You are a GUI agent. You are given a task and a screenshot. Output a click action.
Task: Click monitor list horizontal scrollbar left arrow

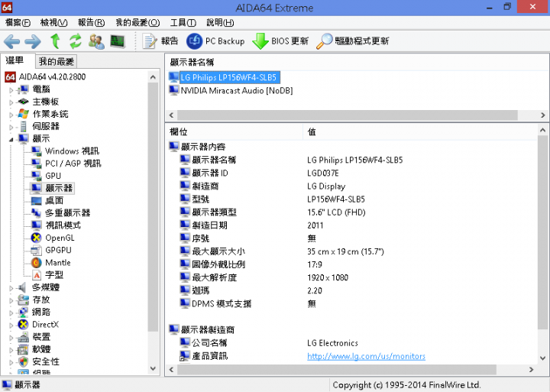tap(171, 115)
